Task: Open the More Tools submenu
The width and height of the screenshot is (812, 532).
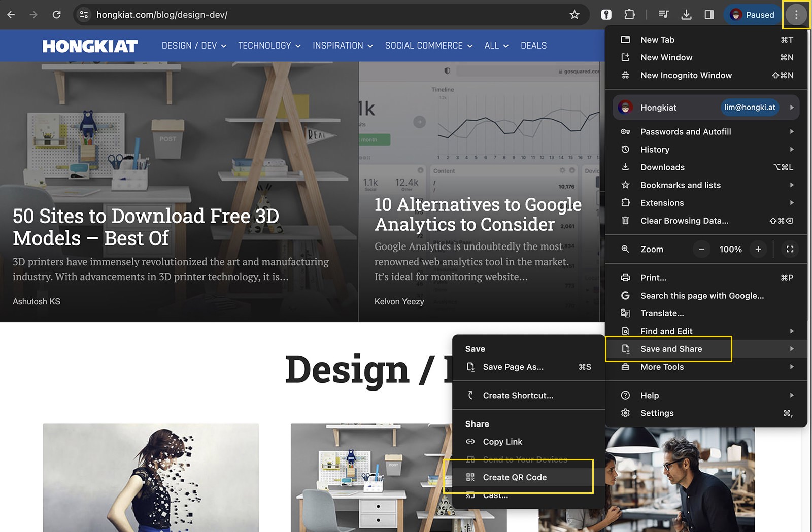Action: coord(706,367)
